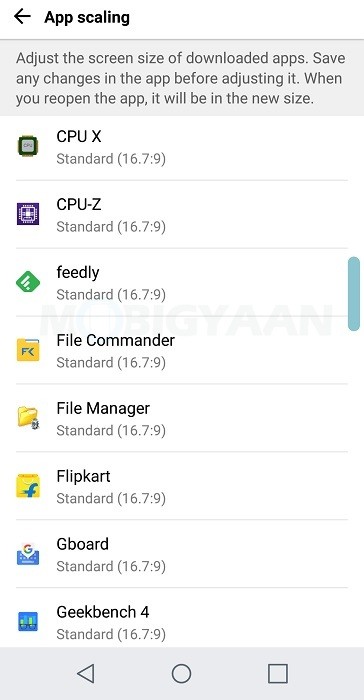
Task: Click the teal scrollbar handle
Action: (354, 293)
